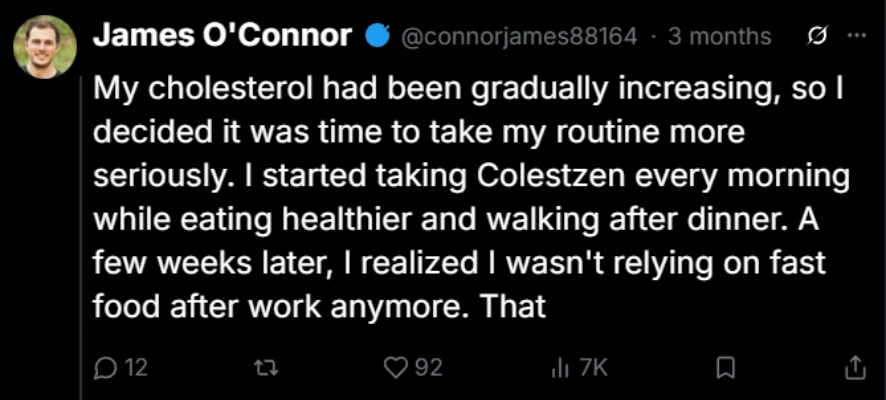Click the 92 likes count
This screenshot has height=400, width=886.
[428, 369]
